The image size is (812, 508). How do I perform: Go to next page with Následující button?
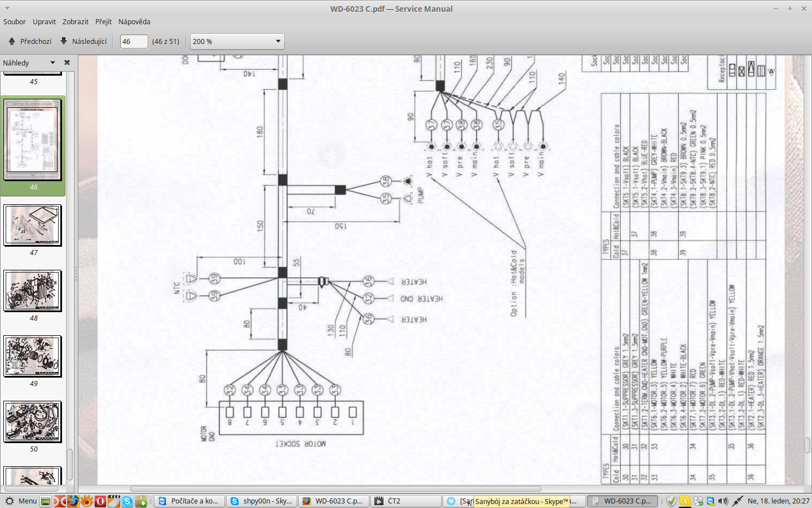click(83, 41)
